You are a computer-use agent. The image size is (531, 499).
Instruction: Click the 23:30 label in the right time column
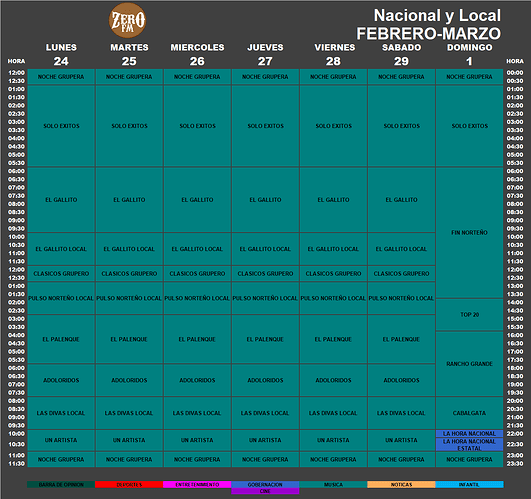tap(515, 463)
